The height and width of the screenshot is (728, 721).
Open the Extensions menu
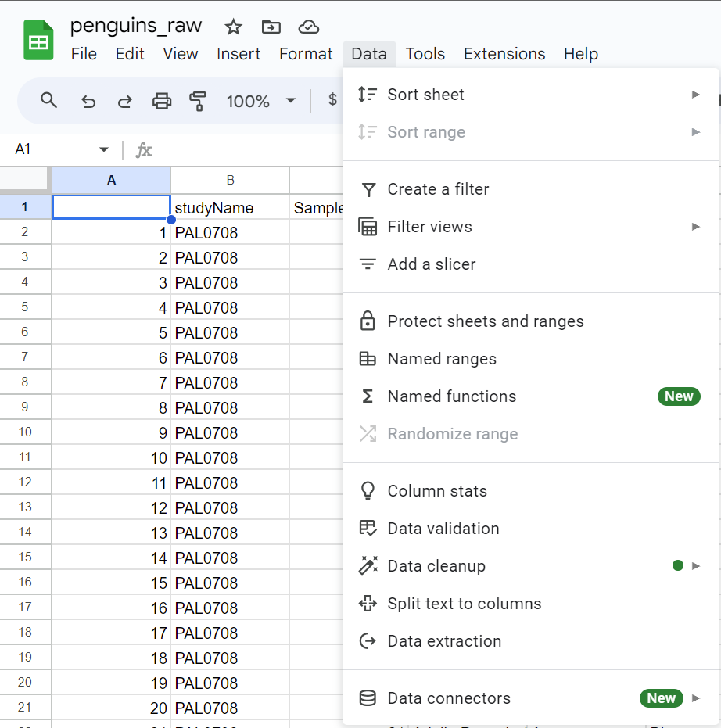[504, 54]
